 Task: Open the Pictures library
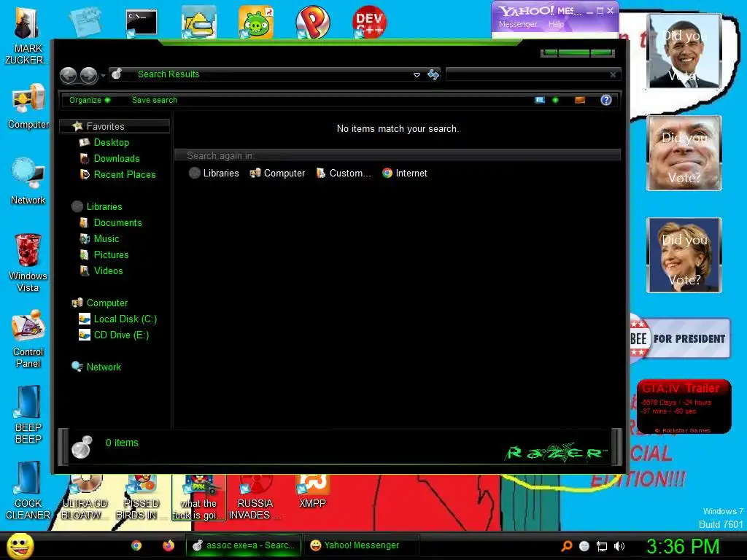point(111,254)
